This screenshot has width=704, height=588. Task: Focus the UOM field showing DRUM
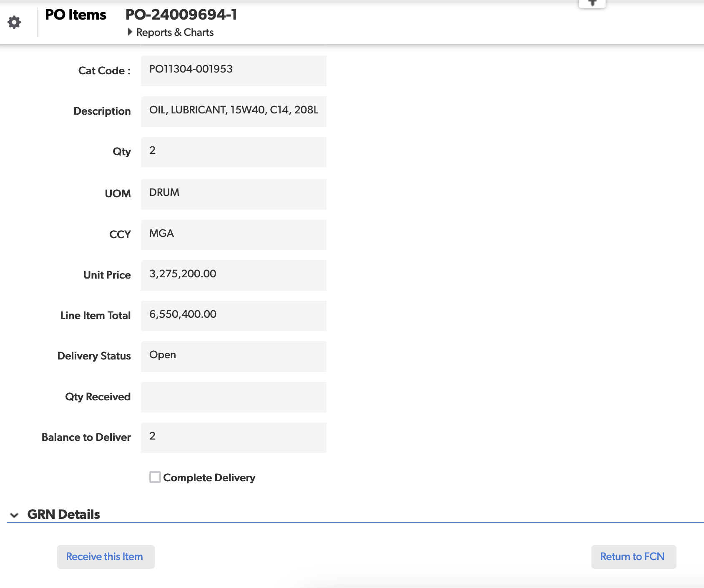pos(234,194)
